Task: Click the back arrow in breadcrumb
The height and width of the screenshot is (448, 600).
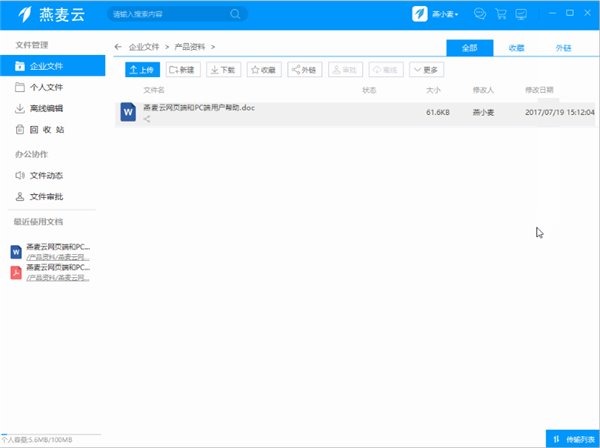Action: 118,47
